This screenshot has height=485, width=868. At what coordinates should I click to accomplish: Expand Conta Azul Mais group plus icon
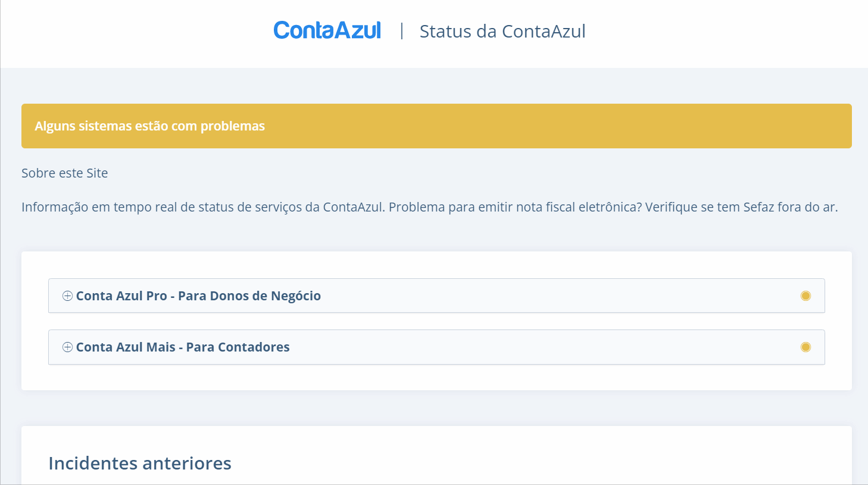coord(67,347)
